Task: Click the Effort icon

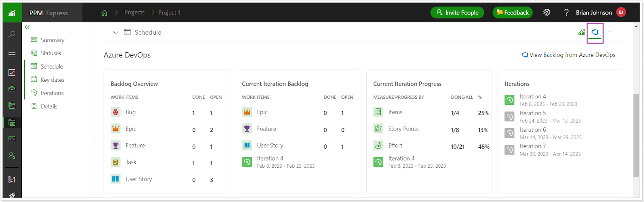Action: pyautogui.click(x=378, y=146)
